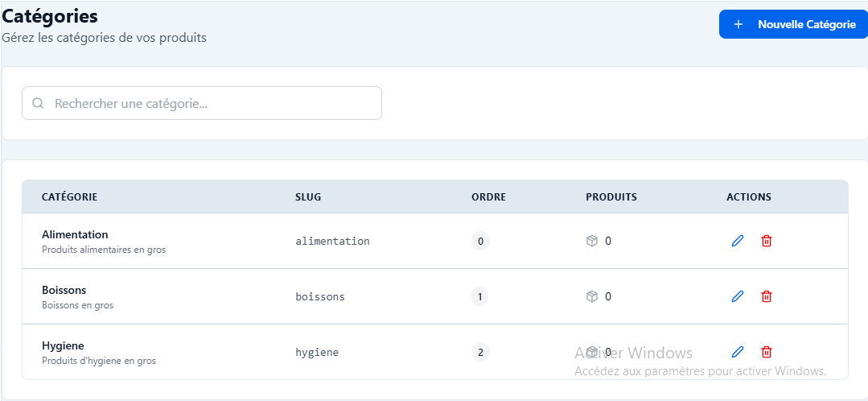Click description 'Produits d'hygiene en gros'

point(99,361)
